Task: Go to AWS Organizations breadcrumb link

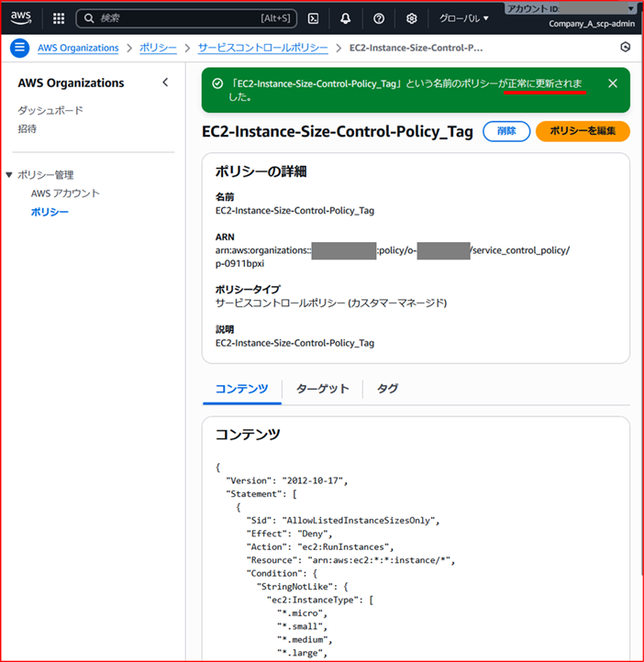Action: (78, 48)
